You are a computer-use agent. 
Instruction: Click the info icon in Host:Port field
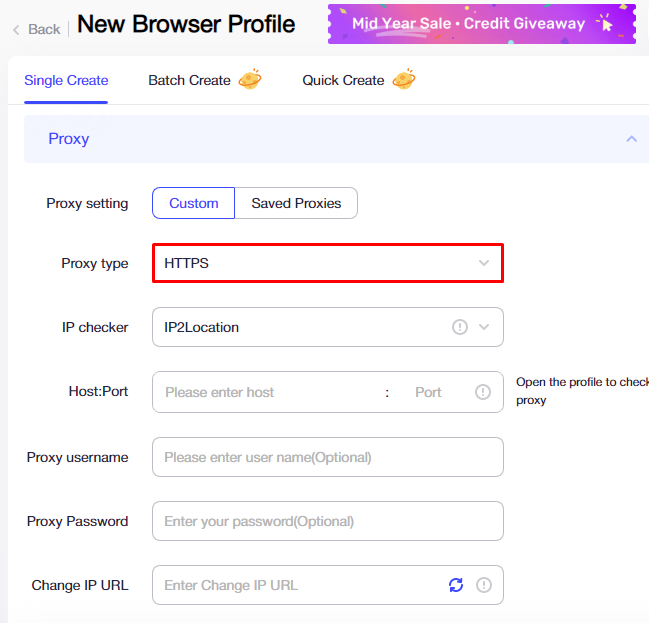click(x=483, y=392)
